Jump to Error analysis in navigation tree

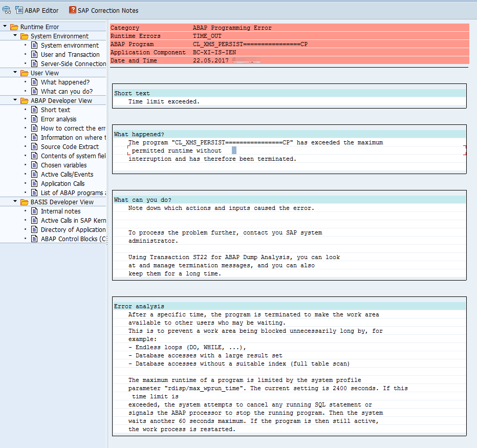click(x=59, y=119)
